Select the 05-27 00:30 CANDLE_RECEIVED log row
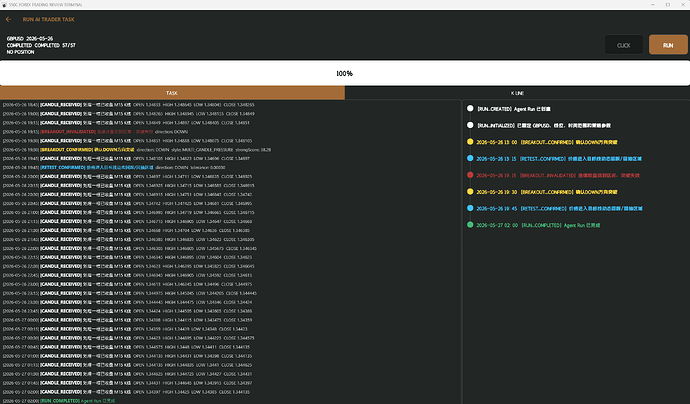Screen dimensions: 690x404 point(128,338)
